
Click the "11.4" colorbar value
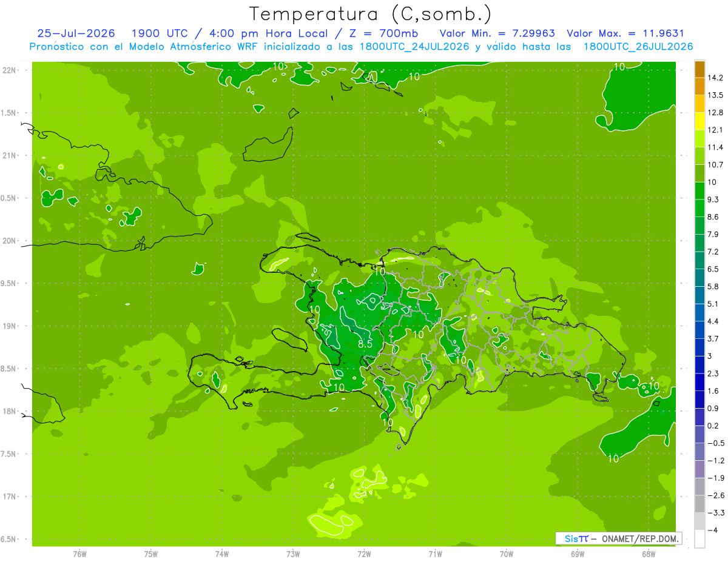tap(715, 147)
